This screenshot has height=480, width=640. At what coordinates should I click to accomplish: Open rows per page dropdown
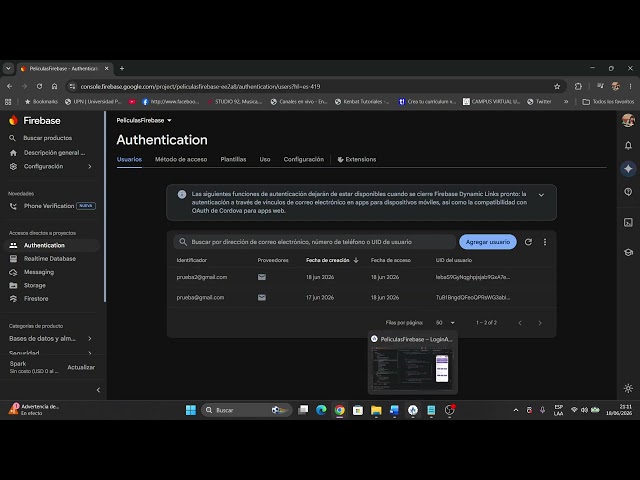click(x=445, y=323)
